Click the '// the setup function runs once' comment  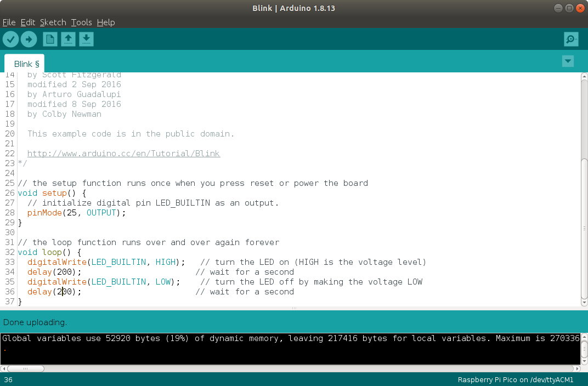coord(193,183)
